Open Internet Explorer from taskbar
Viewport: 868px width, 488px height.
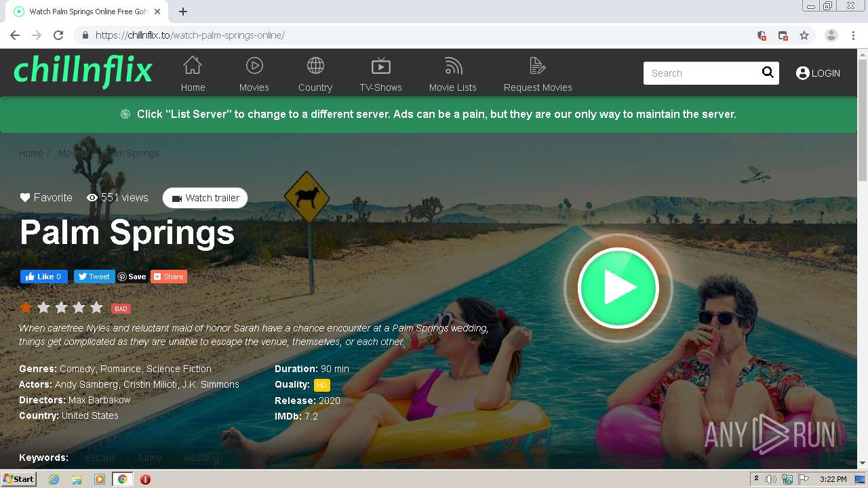tap(54, 479)
